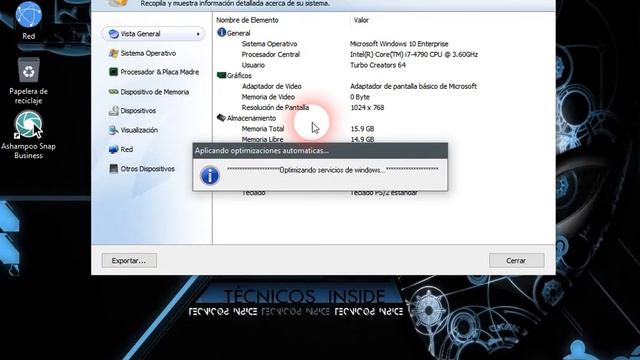Click the Dispositivos sidebar icon
This screenshot has height=360, width=640.
coord(113,111)
